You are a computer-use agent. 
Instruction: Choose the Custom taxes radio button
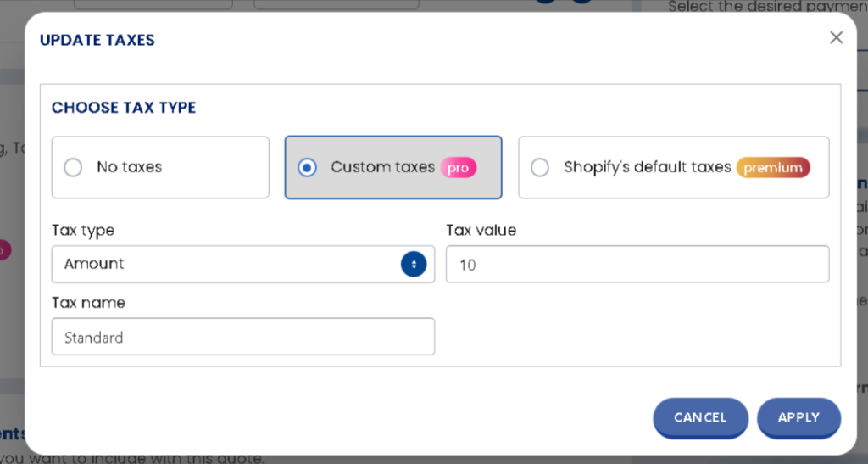click(308, 167)
